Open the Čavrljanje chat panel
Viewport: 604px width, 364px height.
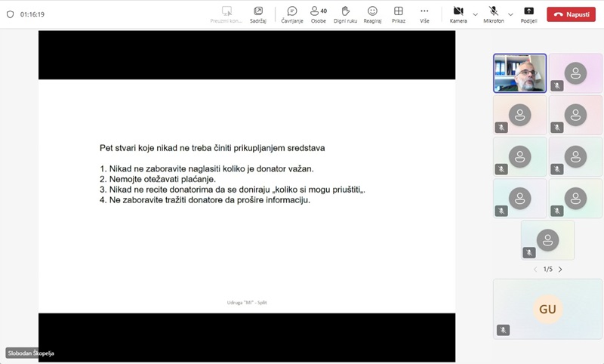[292, 14]
